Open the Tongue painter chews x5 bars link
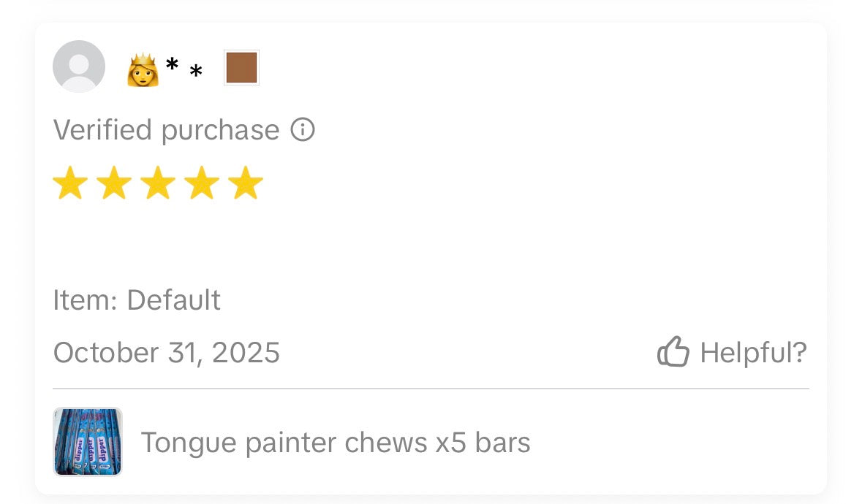Viewport: 862px width, 504px height. pyautogui.click(x=335, y=442)
